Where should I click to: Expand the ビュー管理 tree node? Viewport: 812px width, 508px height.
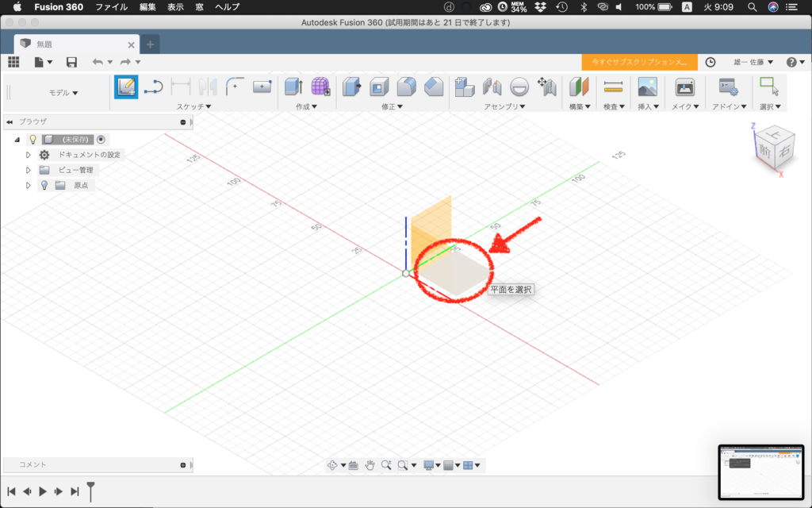[29, 170]
